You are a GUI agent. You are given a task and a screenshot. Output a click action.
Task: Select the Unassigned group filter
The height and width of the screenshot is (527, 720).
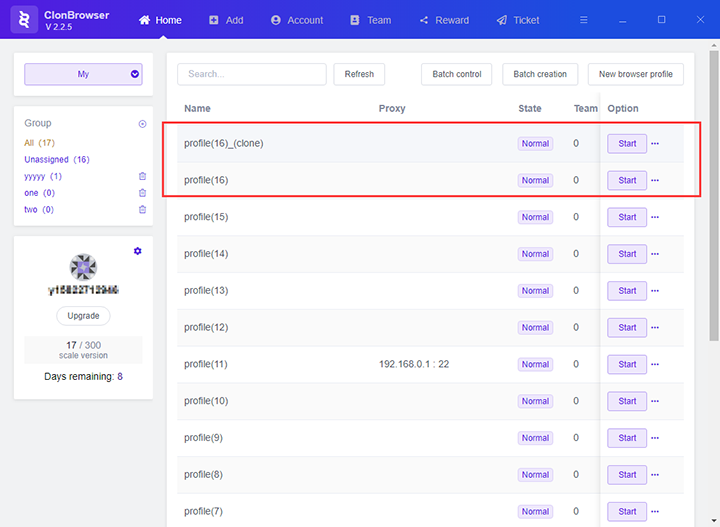57,159
